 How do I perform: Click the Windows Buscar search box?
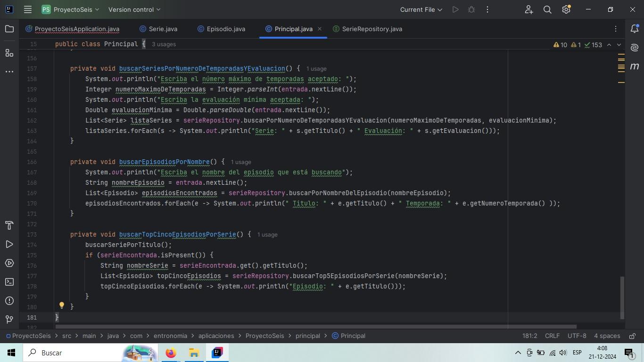(91, 353)
